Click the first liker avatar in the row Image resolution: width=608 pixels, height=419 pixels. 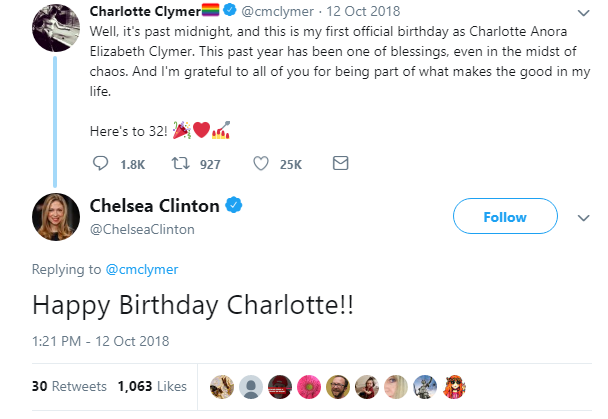(x=223, y=385)
